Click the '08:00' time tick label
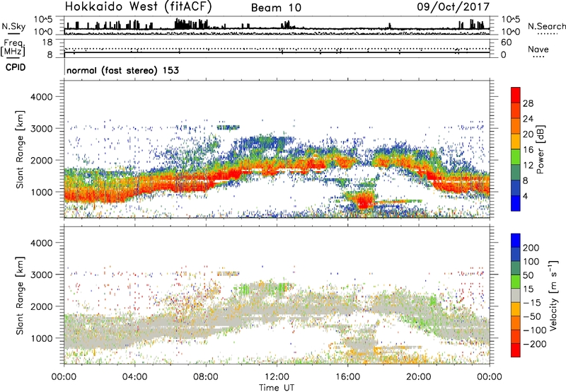Viewport: 566px width, 392px height. (x=206, y=377)
